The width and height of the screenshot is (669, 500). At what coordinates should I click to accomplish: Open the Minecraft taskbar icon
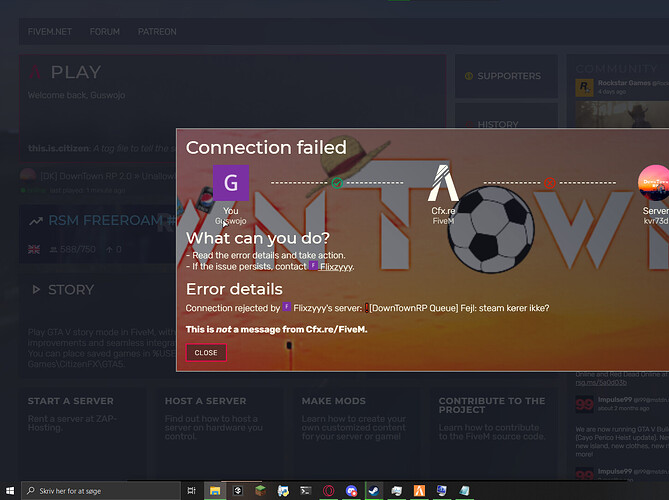(x=260, y=491)
